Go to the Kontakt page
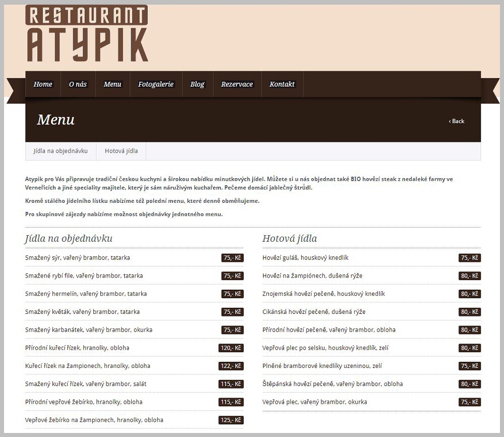504x437 pixels. point(282,84)
